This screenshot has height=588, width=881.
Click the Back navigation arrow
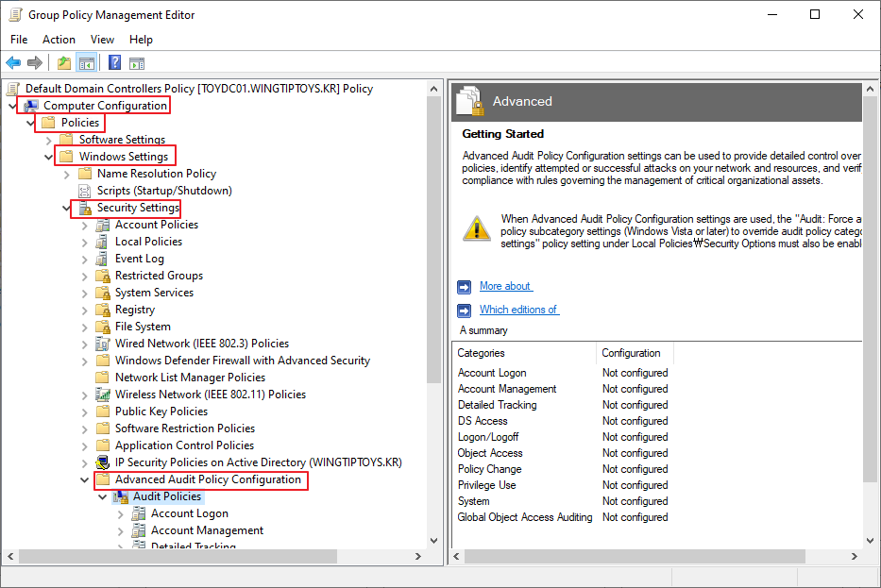coord(13,62)
